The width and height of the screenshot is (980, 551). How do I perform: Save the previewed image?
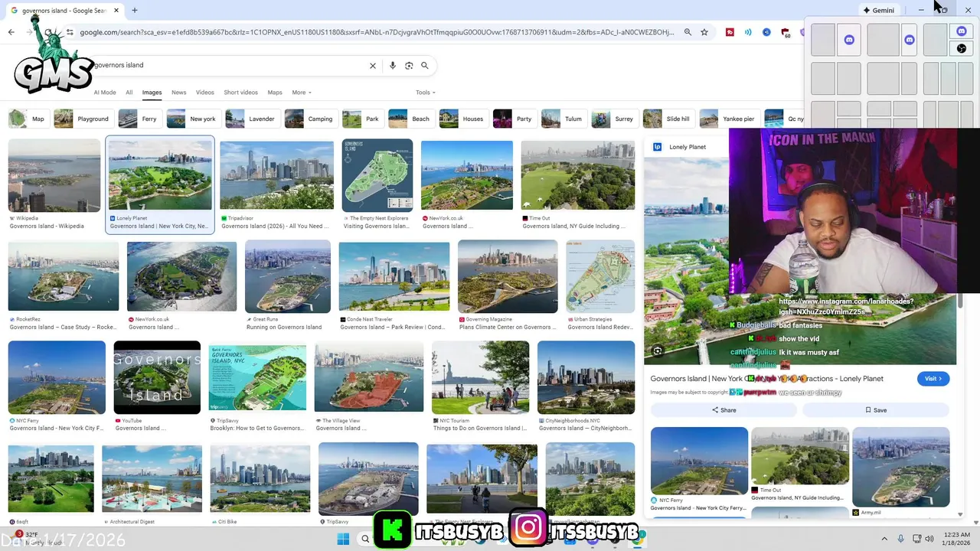click(876, 410)
